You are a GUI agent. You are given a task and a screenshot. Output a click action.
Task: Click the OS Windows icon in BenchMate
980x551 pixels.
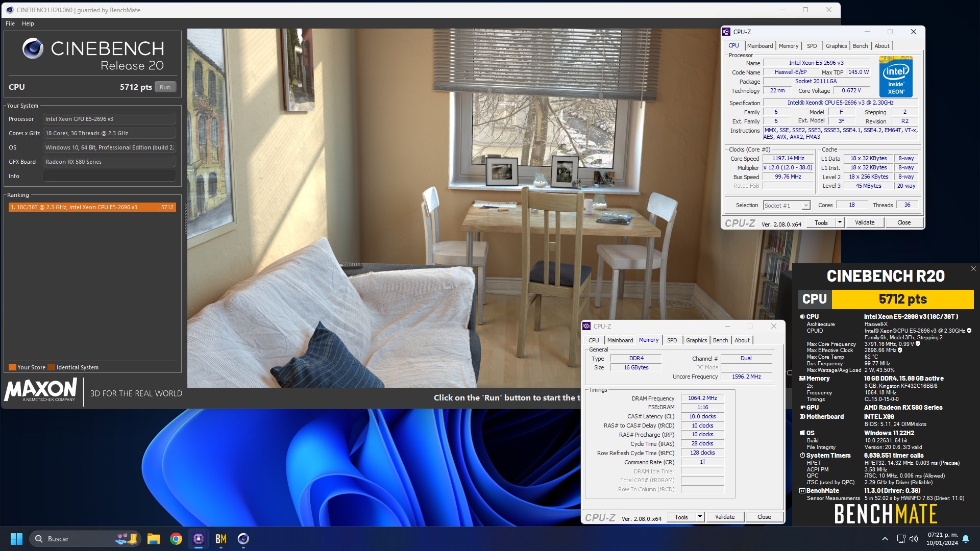(x=802, y=433)
